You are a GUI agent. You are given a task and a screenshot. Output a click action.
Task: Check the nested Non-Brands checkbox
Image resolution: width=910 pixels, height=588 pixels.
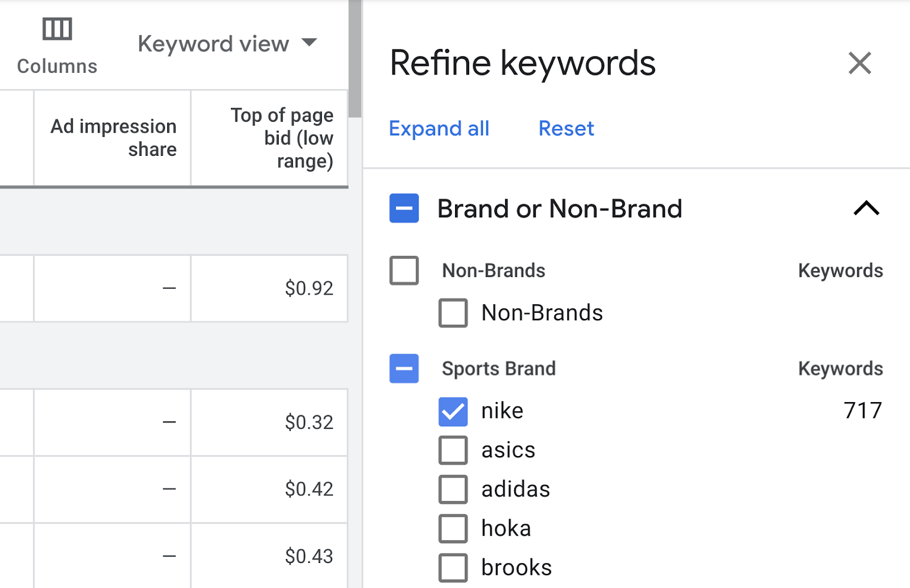tap(453, 312)
